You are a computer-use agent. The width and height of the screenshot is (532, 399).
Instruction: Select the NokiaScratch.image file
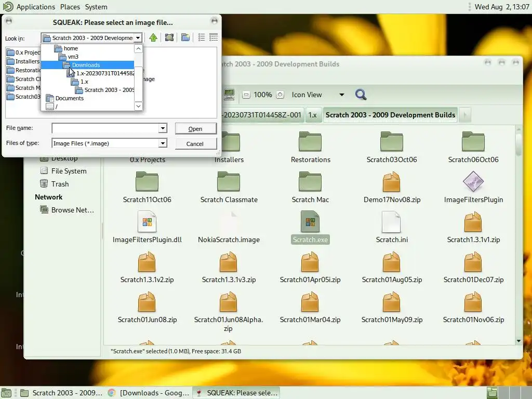pyautogui.click(x=229, y=221)
